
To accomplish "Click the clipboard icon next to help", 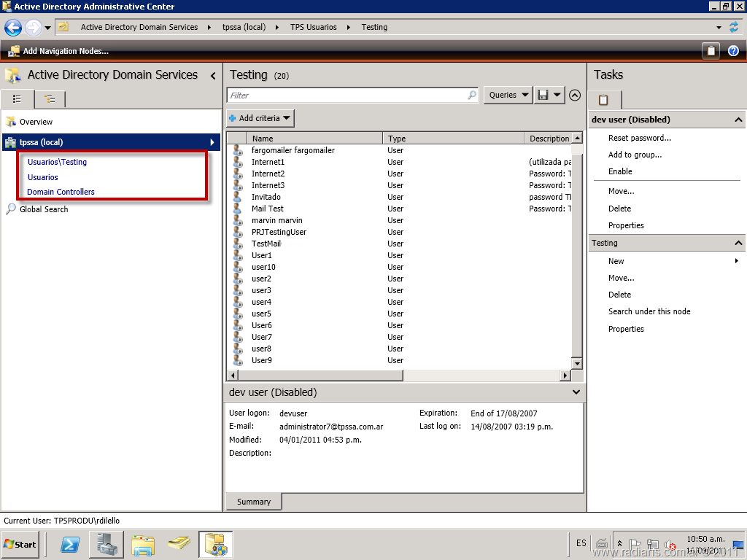I will (711, 51).
